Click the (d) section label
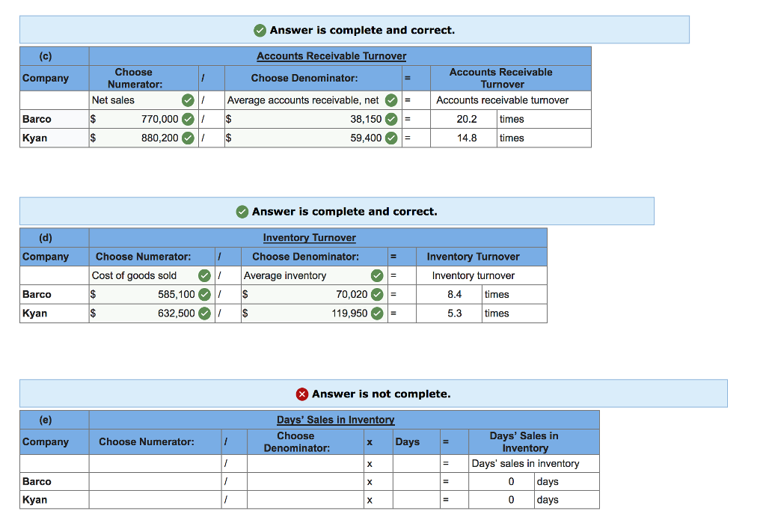766x532 pixels. tap(46, 238)
